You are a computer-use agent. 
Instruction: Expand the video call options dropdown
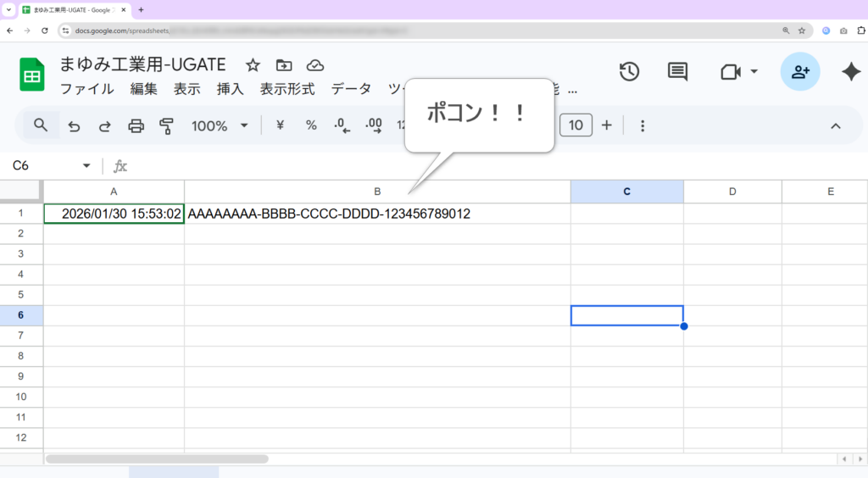(x=754, y=72)
